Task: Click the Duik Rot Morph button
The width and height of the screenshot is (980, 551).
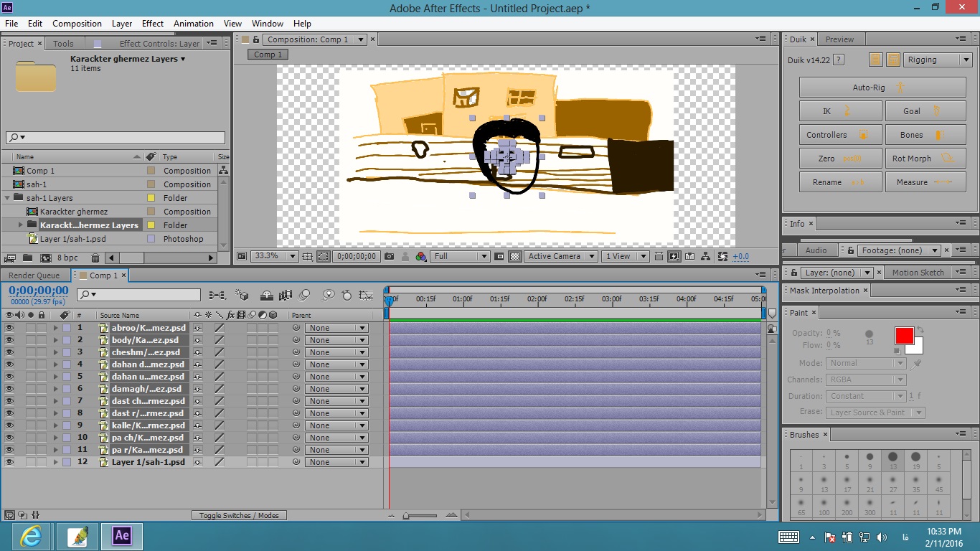Action: pyautogui.click(x=925, y=159)
